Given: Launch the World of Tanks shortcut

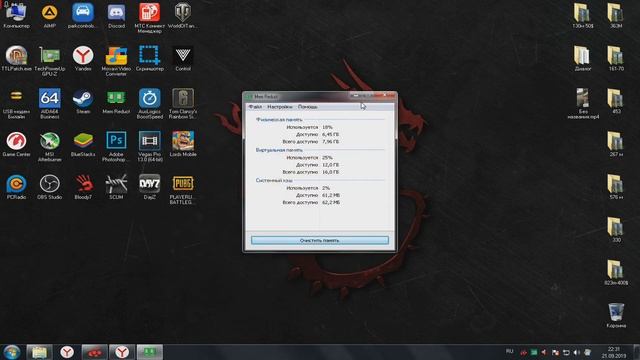Looking at the screenshot, I should tap(183, 16).
